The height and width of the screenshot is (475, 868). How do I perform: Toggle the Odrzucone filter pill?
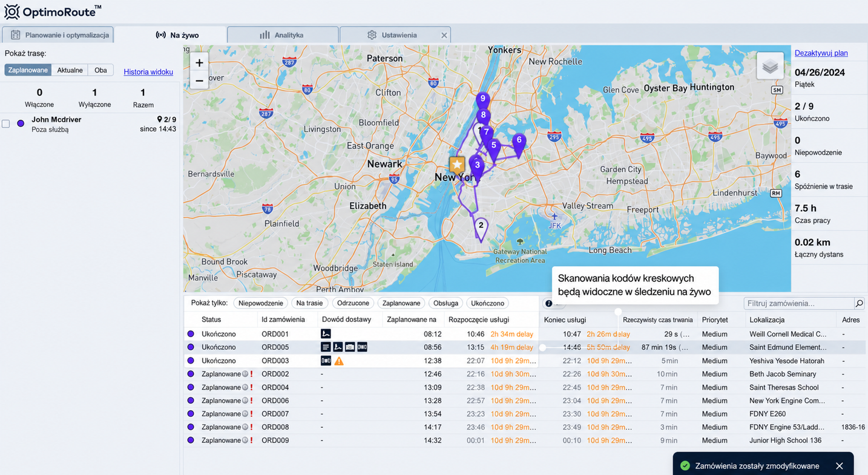coord(353,303)
